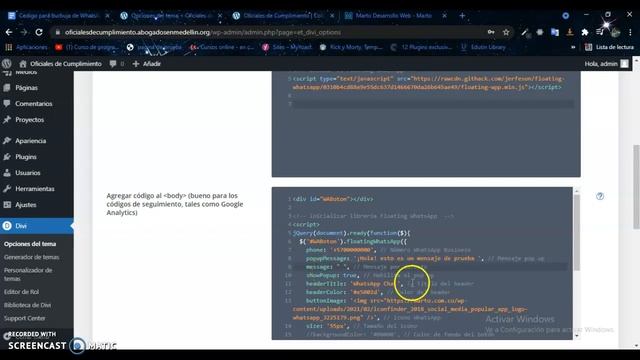
Task: Click the address bar URL
Action: tap(202, 32)
